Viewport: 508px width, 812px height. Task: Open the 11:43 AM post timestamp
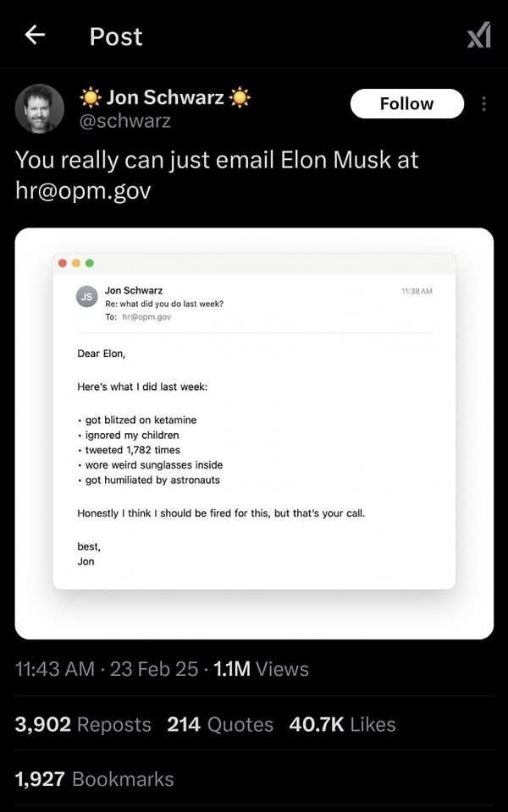pos(55,669)
